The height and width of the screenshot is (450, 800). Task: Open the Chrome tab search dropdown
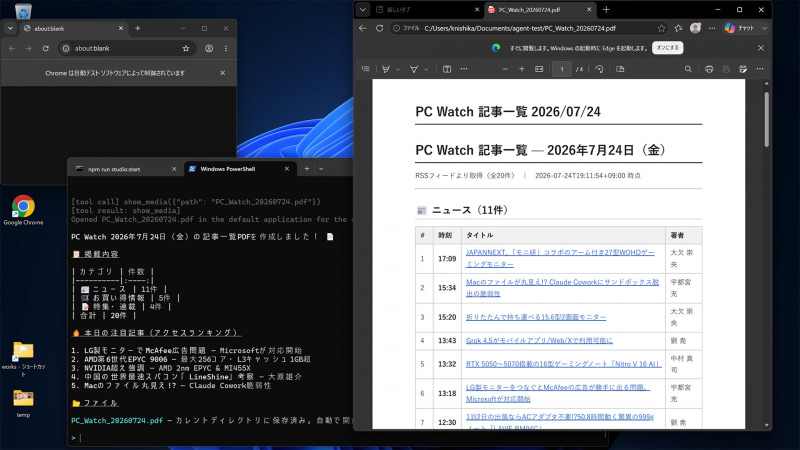(10, 29)
